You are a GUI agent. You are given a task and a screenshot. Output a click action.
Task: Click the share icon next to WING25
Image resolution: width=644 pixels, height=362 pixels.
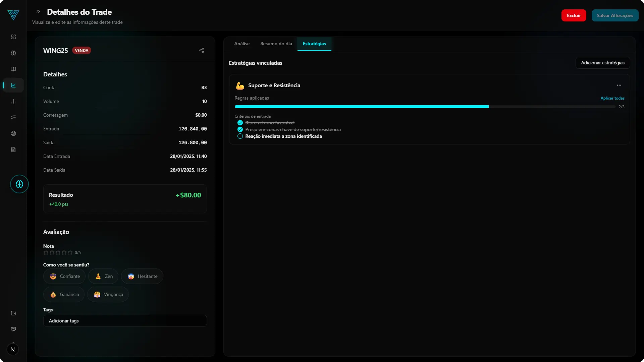tap(201, 50)
